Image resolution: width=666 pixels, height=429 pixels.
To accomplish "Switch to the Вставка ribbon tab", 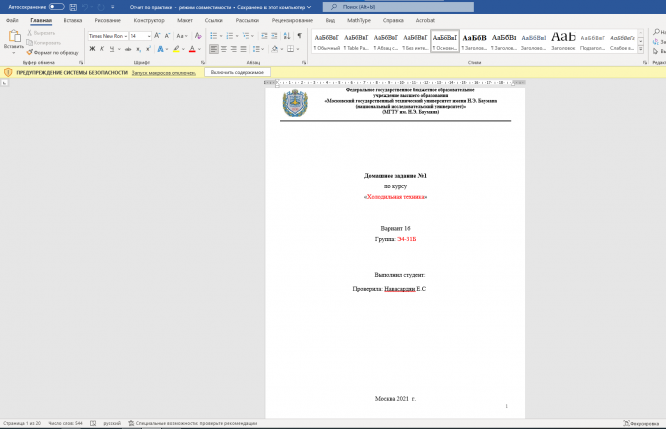I will 73,20.
